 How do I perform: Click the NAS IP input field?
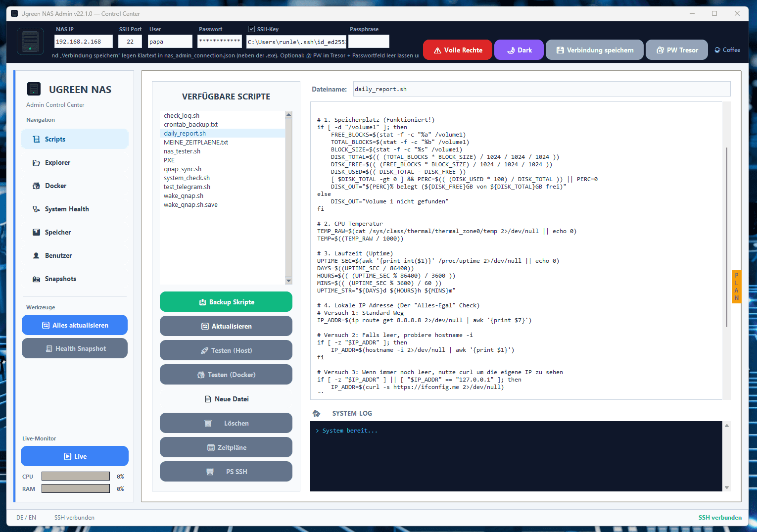pyautogui.click(x=84, y=42)
